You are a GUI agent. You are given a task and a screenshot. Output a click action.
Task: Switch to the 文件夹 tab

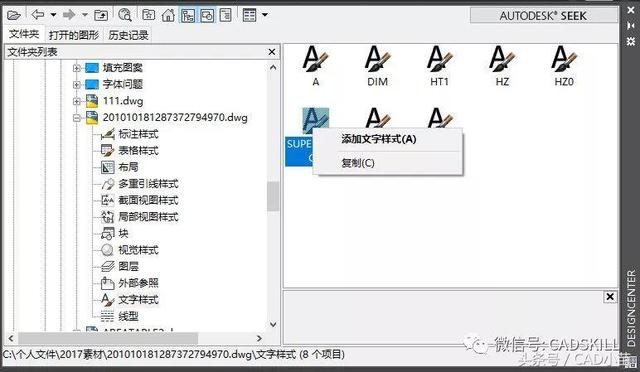[24, 34]
